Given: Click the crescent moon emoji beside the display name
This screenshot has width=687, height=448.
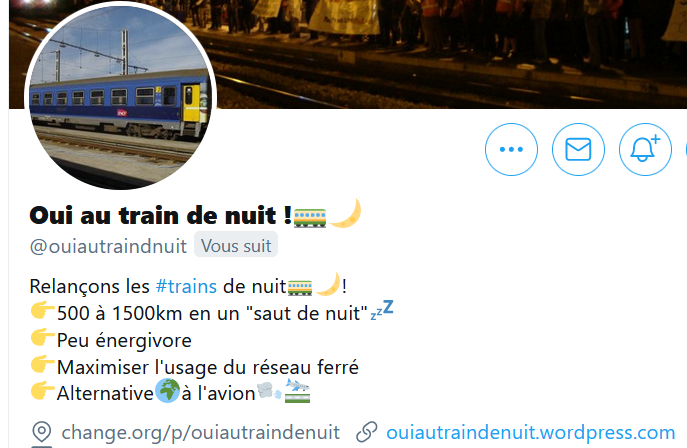Looking at the screenshot, I should (346, 213).
